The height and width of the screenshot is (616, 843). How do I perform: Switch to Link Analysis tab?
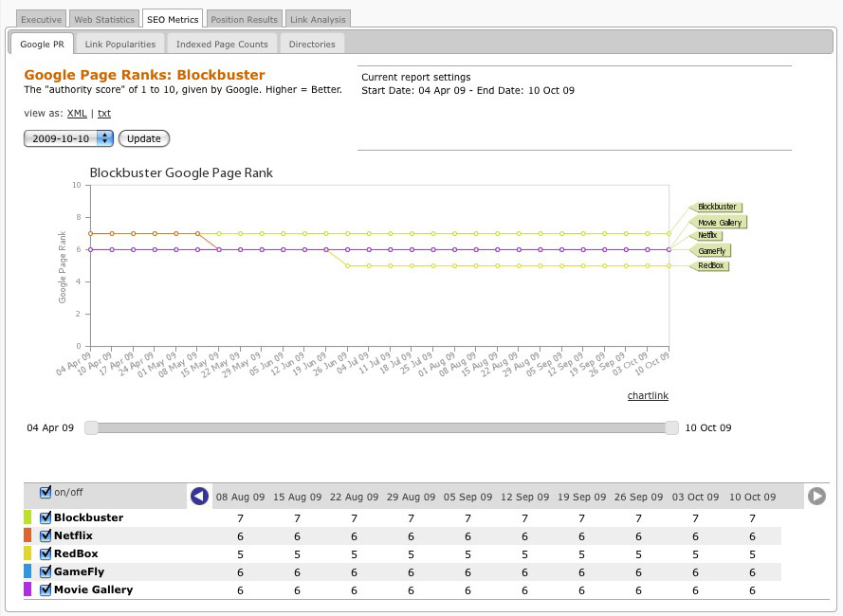(x=318, y=19)
